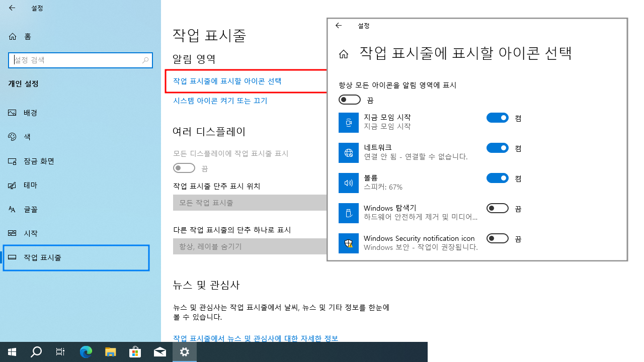
Task: Click the 시스템 아이콘 켜기 또는 끄기 link
Action: (x=220, y=101)
